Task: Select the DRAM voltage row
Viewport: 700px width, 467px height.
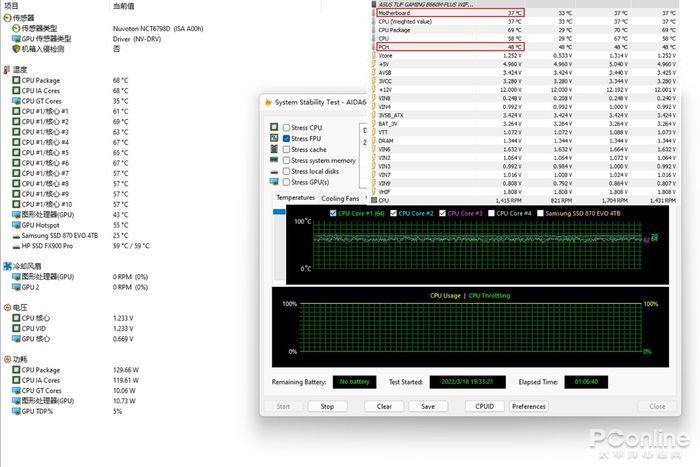Action: tap(525, 141)
